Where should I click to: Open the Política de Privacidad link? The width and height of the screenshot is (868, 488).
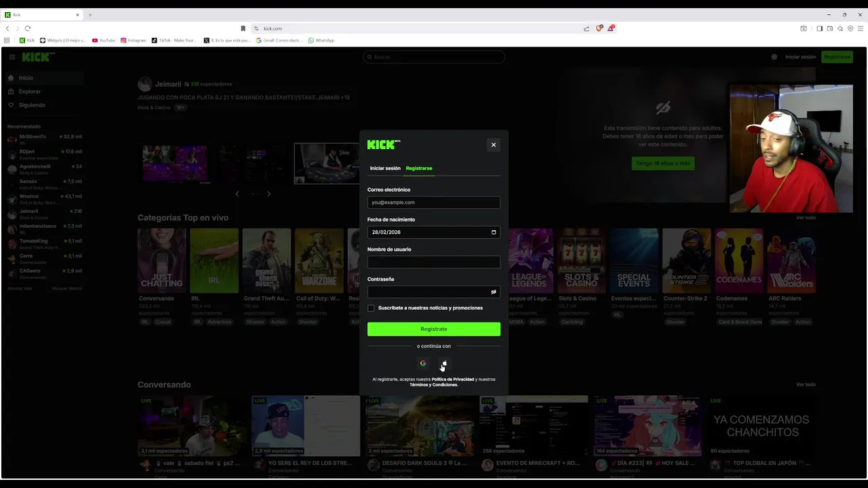click(x=453, y=380)
